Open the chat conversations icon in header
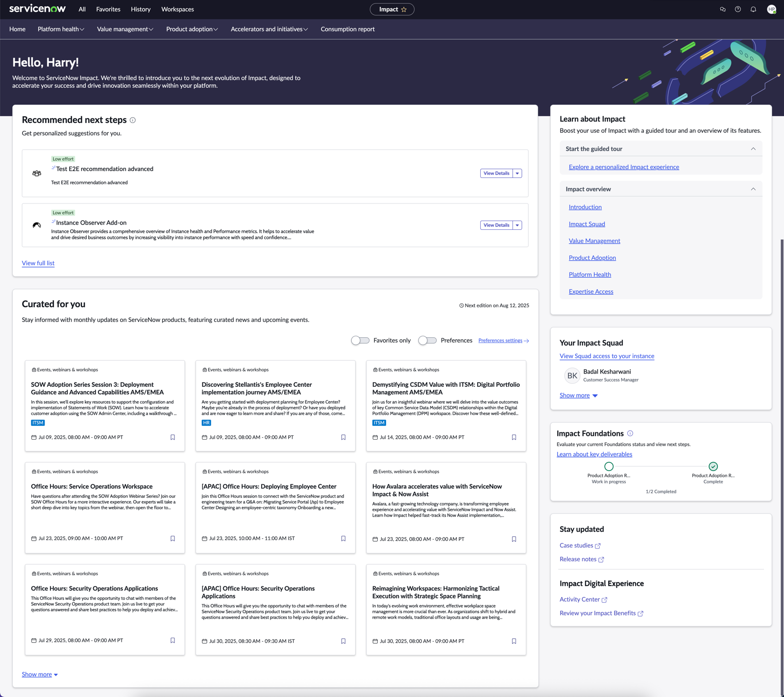Viewport: 784px width, 697px height. [x=722, y=9]
